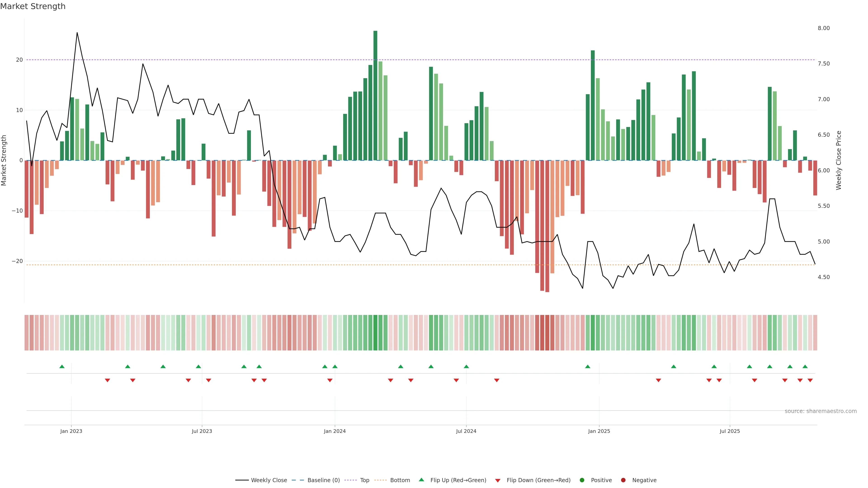Click the Flip Down red triangle legend icon
The width and height of the screenshot is (868, 488).
pyautogui.click(x=498, y=480)
